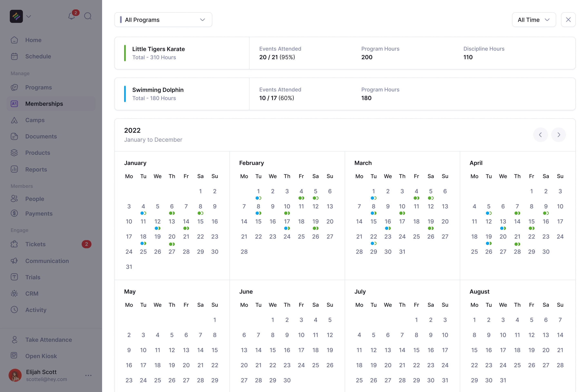Expand the workspace logo chevron
588x392 pixels.
coord(29,17)
